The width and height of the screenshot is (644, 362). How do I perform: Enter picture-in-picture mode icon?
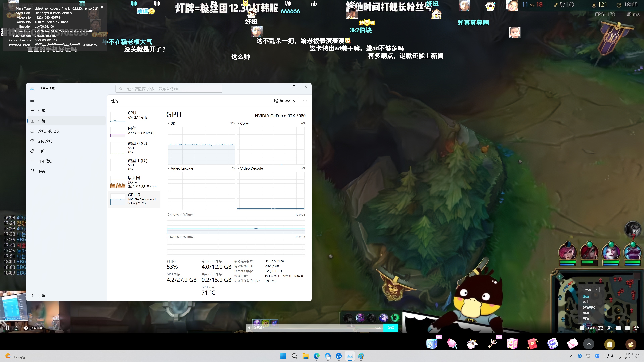coord(600,328)
